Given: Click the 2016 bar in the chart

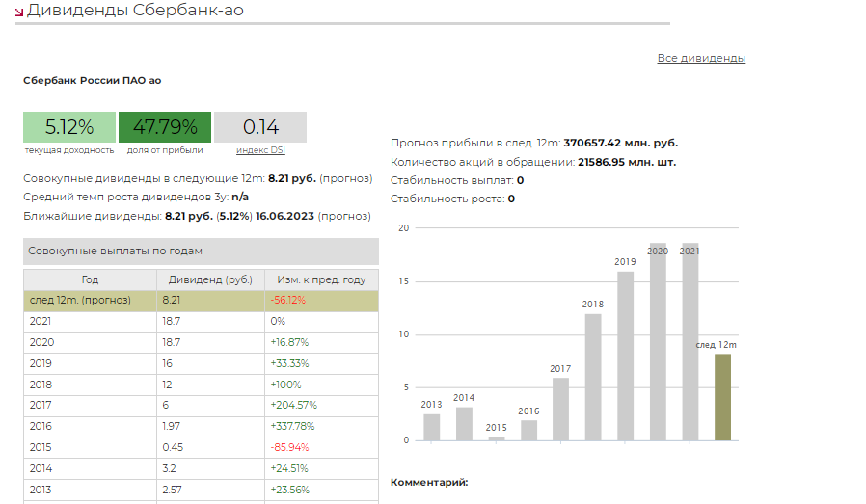Looking at the screenshot, I should pyautogui.click(x=528, y=431).
